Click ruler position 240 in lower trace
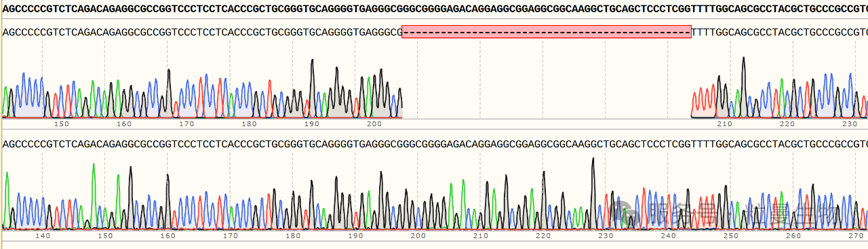 (x=668, y=235)
